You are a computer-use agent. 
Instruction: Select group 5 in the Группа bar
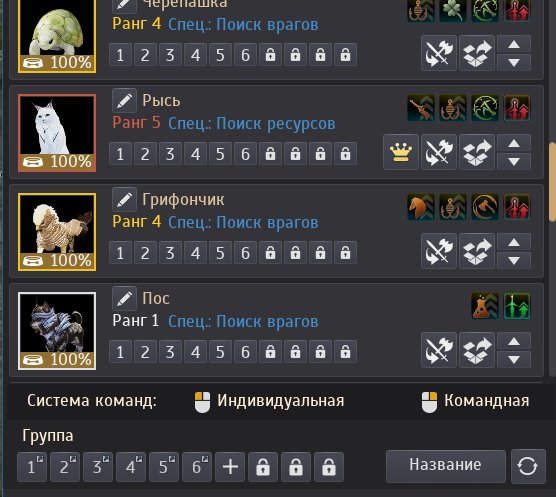click(164, 467)
